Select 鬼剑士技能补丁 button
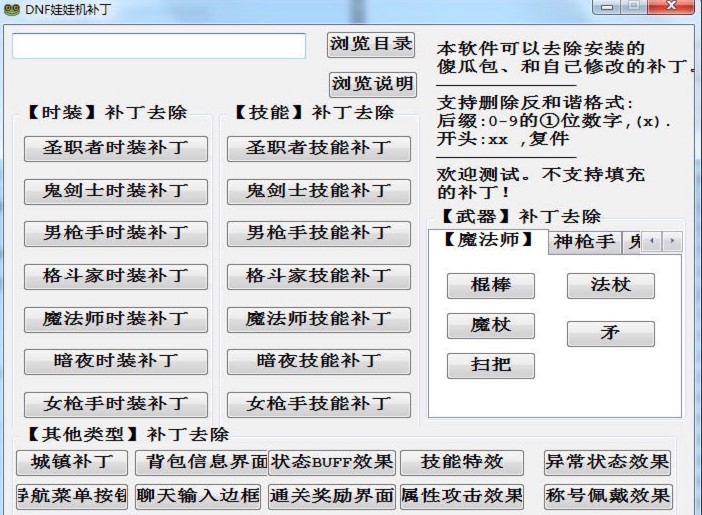 tap(319, 192)
